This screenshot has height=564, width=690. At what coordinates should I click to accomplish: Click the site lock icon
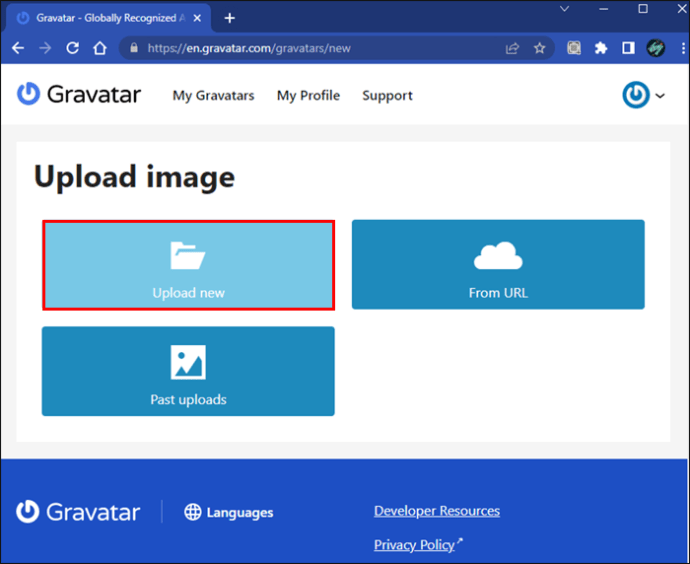pos(134,48)
